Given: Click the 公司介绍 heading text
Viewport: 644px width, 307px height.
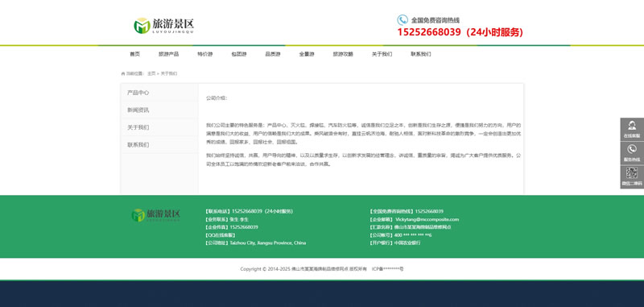Looking at the screenshot, I should 217,98.
